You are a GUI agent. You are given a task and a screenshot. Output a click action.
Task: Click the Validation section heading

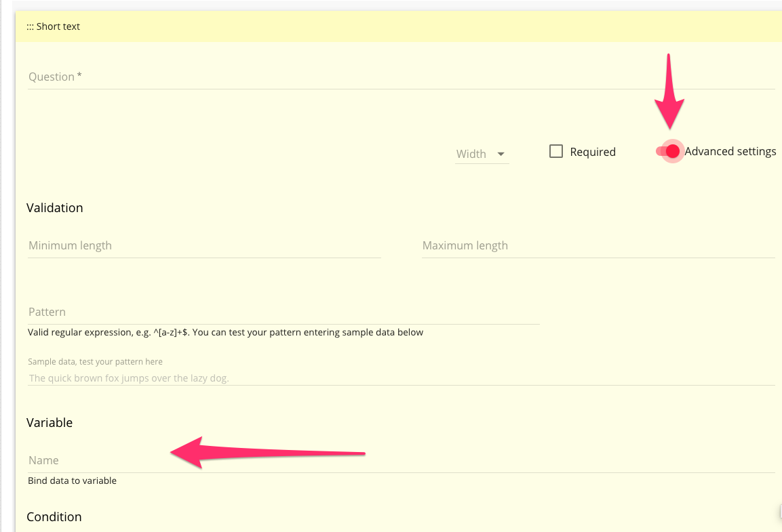pyautogui.click(x=55, y=208)
